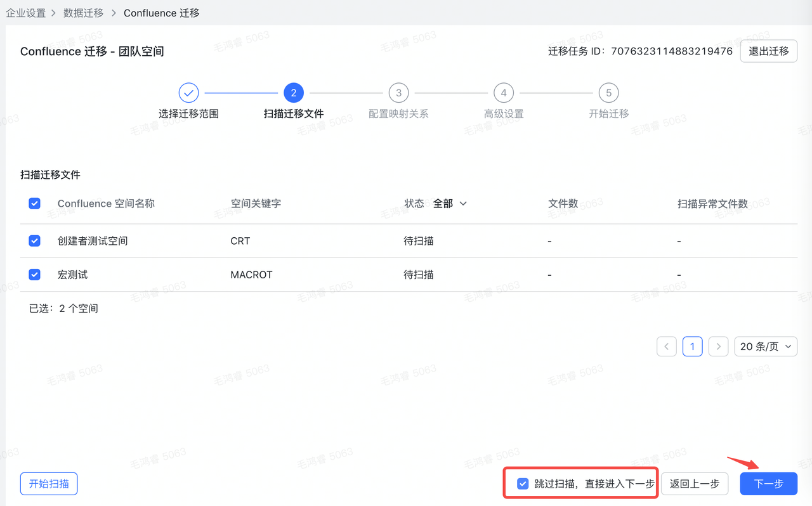Click the 开始扫描 button

click(x=49, y=484)
